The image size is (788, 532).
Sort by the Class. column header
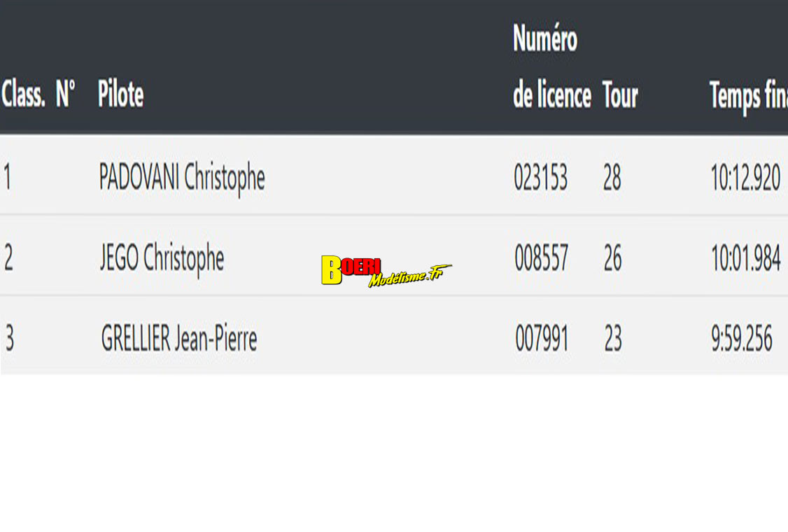(23, 94)
